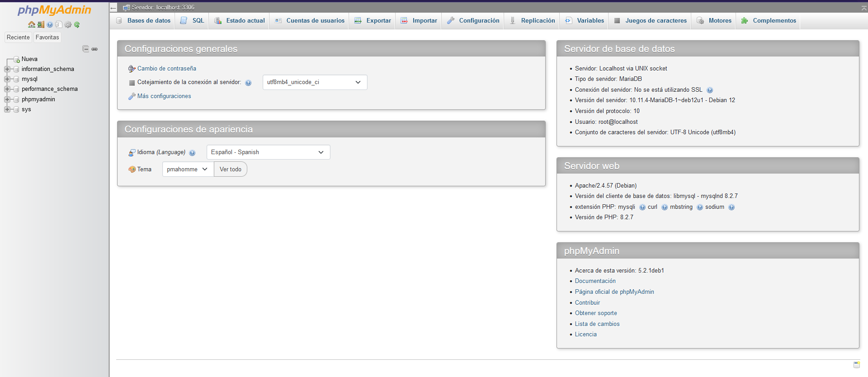Click the Reciente button

coord(18,38)
